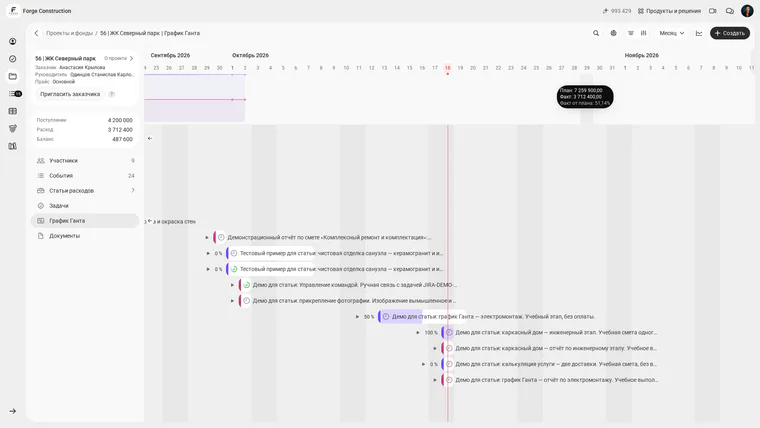760x428 pixels.
Task: Click the 993 429 points indicator
Action: pyautogui.click(x=617, y=11)
